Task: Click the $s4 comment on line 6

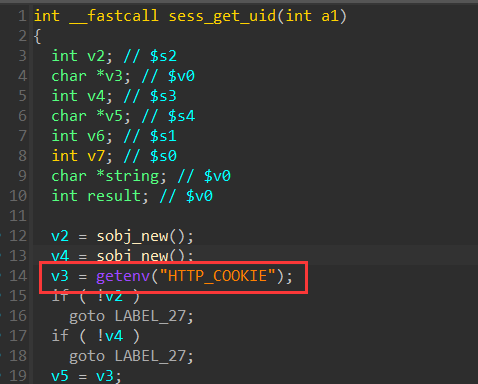Action: coord(181,116)
